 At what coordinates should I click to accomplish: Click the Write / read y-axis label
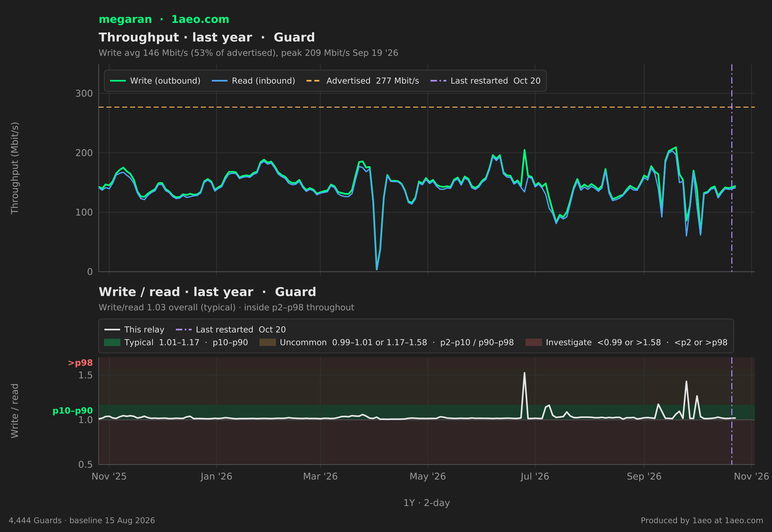coord(15,411)
